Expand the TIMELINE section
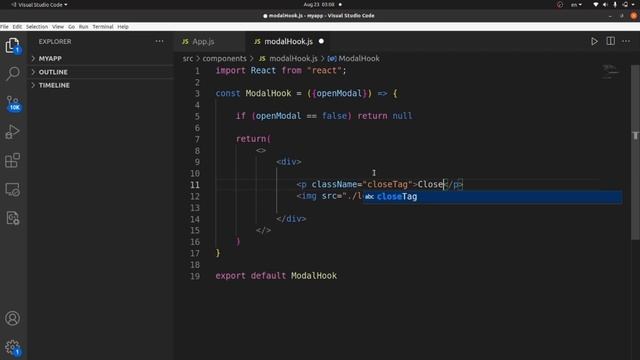 coord(101,85)
